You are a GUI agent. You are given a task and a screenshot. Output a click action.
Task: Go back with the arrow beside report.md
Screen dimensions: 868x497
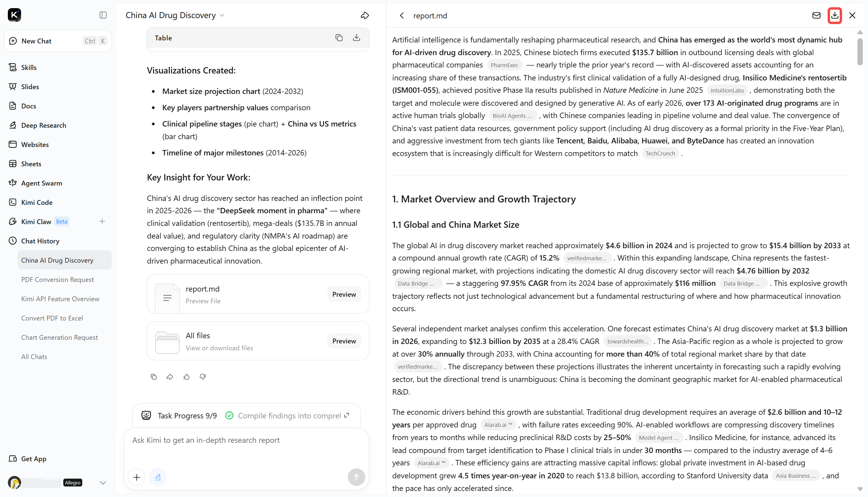coord(401,15)
